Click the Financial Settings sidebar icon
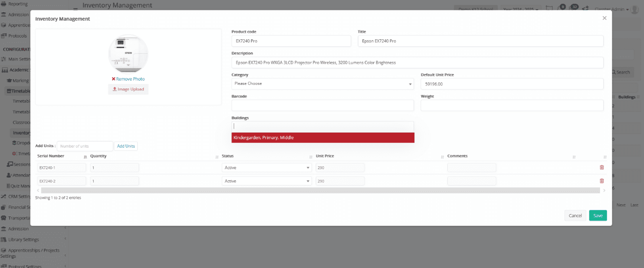Viewport: 644px width, 268px height. click(x=4, y=207)
